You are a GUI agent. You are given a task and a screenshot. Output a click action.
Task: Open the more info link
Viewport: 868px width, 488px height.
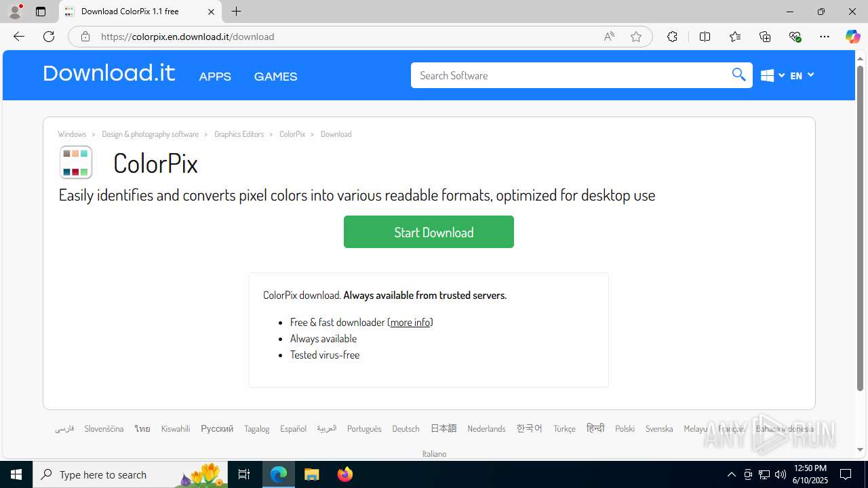click(x=410, y=323)
